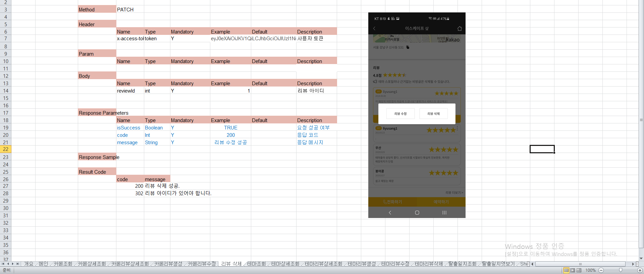Viewport: 644px width, 274px height.
Task: Open the 카페상세조회 sheet tab
Action: click(92, 264)
